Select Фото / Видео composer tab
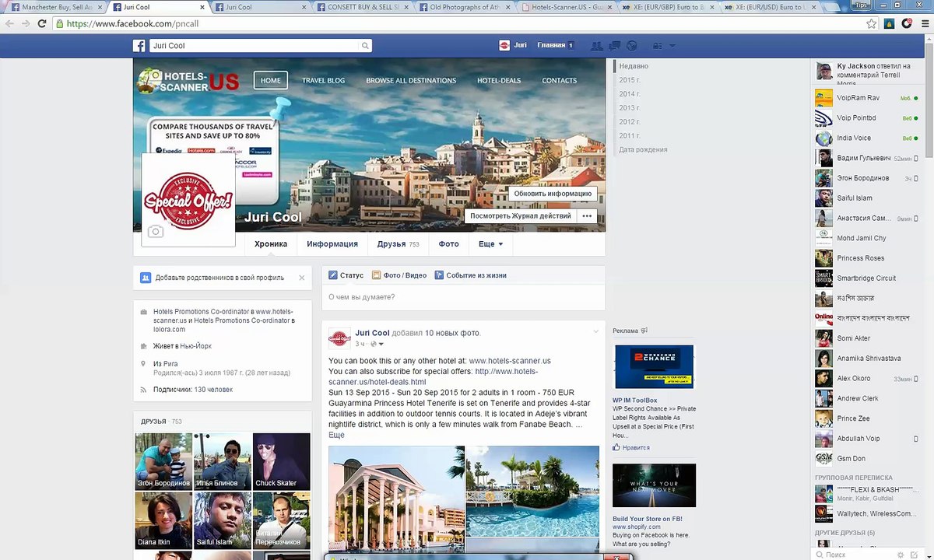This screenshot has width=934, height=560. 399,275
